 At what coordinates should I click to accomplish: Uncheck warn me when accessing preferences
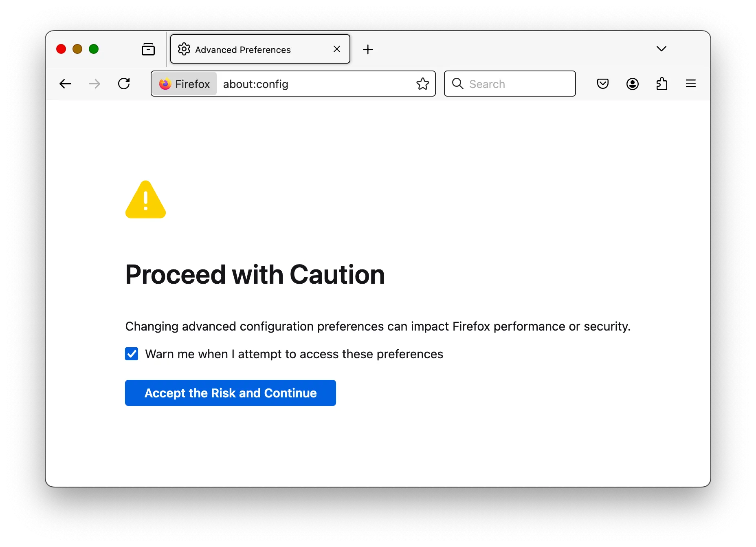click(131, 354)
